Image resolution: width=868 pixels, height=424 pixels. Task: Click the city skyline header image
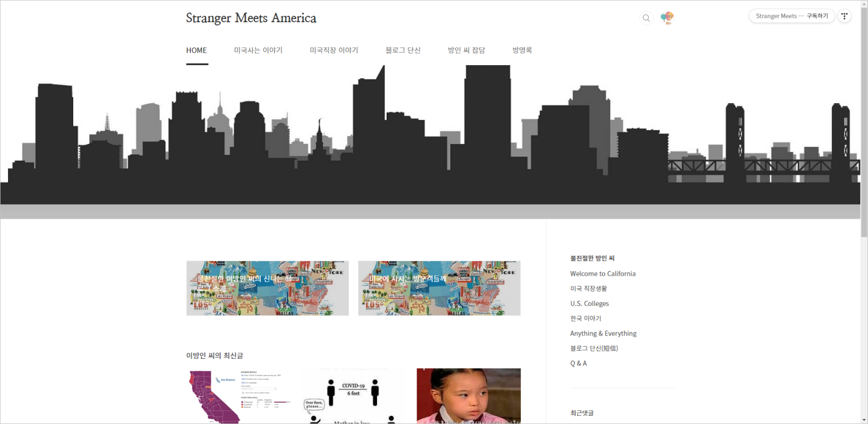[430, 142]
